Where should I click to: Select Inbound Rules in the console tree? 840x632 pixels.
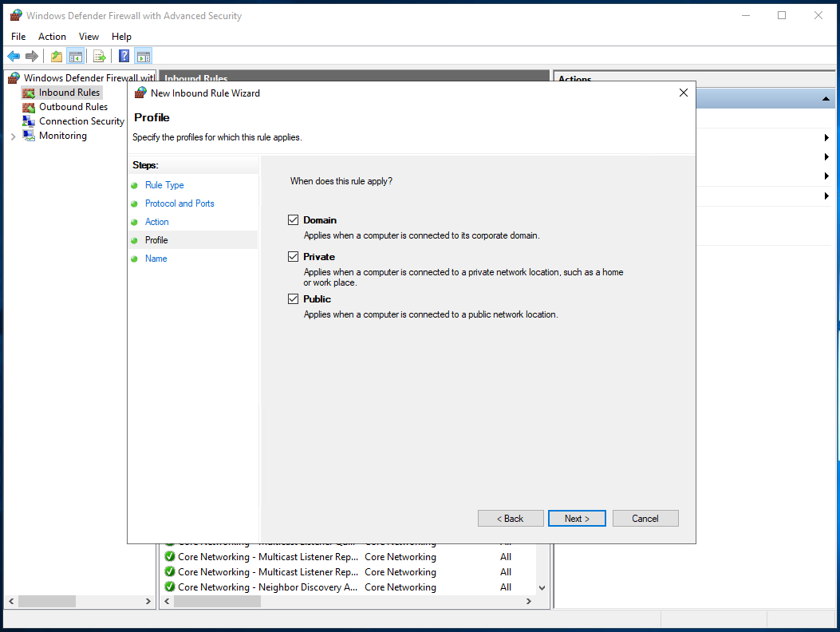[x=69, y=93]
